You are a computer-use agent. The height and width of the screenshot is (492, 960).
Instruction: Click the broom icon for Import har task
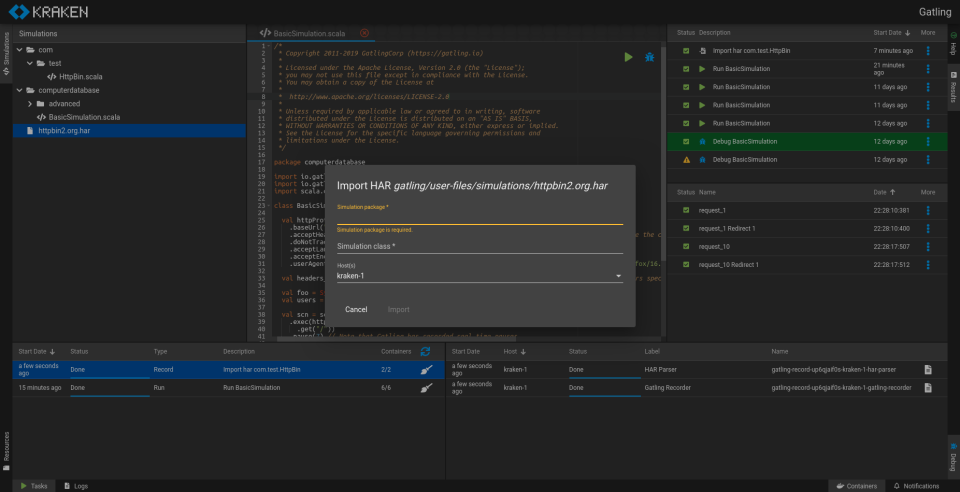point(425,369)
